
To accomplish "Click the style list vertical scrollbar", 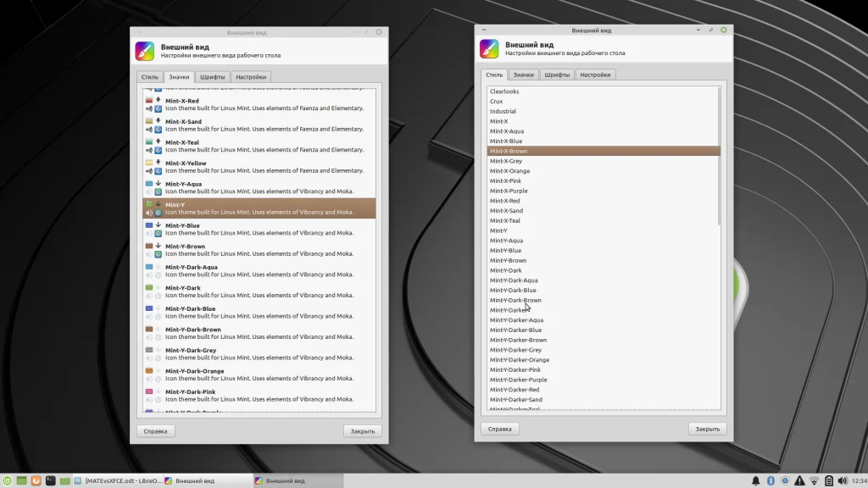I will pyautogui.click(x=720, y=157).
